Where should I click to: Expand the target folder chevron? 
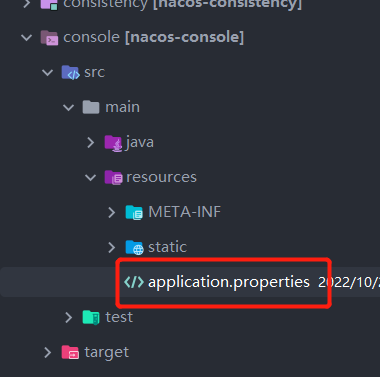(x=48, y=352)
